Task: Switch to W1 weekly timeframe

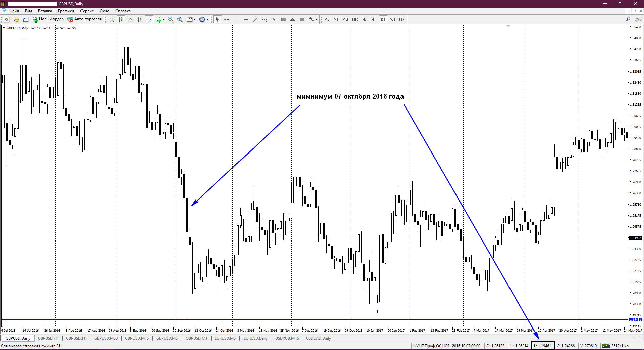Action: pos(392,19)
